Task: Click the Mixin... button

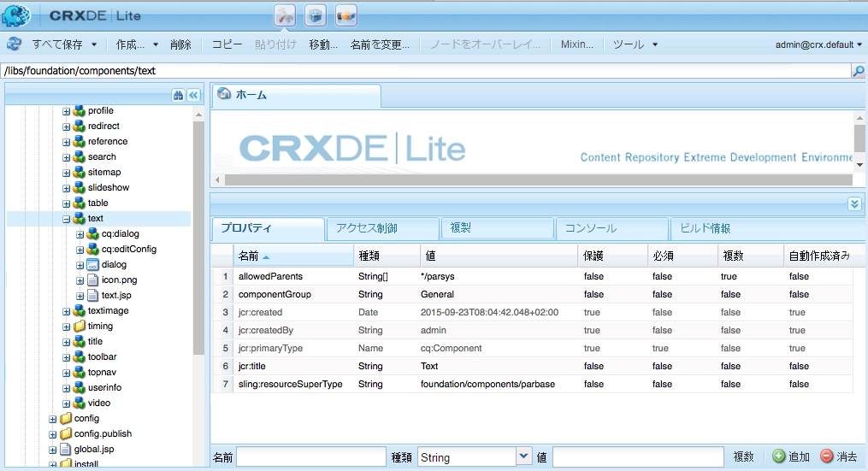Action: pyautogui.click(x=577, y=44)
